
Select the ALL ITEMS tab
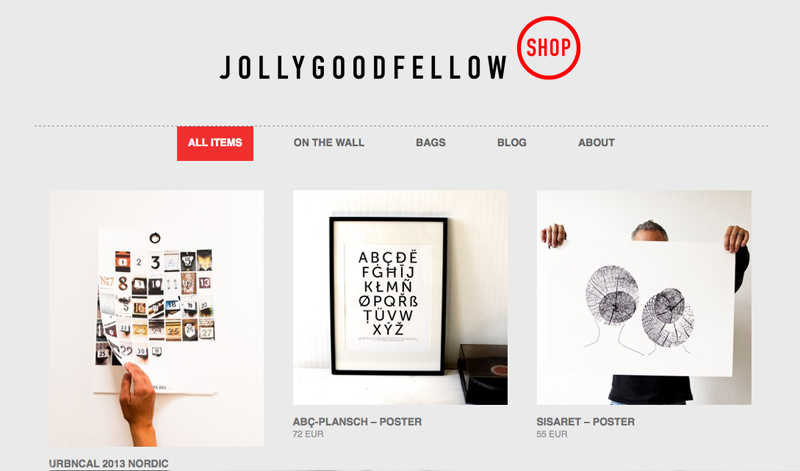click(215, 143)
